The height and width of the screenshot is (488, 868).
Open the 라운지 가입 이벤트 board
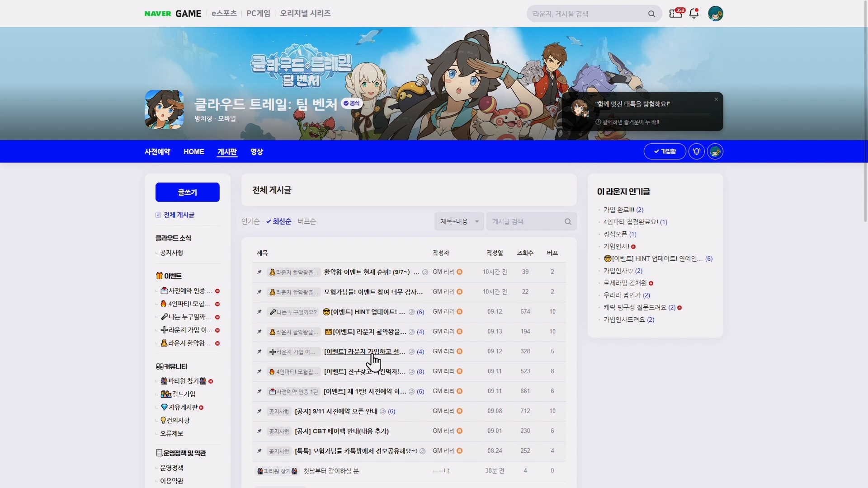point(186,330)
